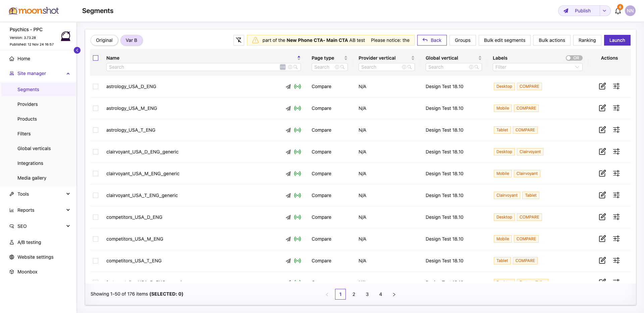Go to page 2 of results
Screen dimensions: 644x313
point(354,294)
